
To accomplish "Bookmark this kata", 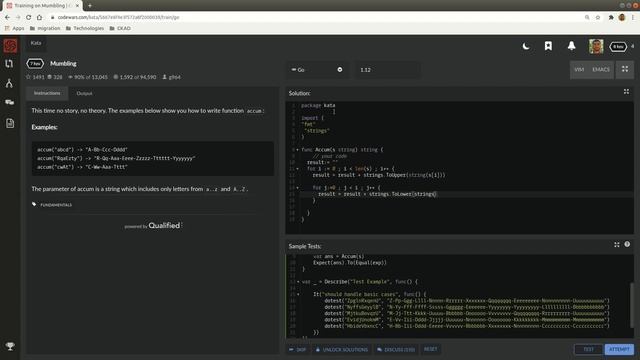I will [x=548, y=46].
